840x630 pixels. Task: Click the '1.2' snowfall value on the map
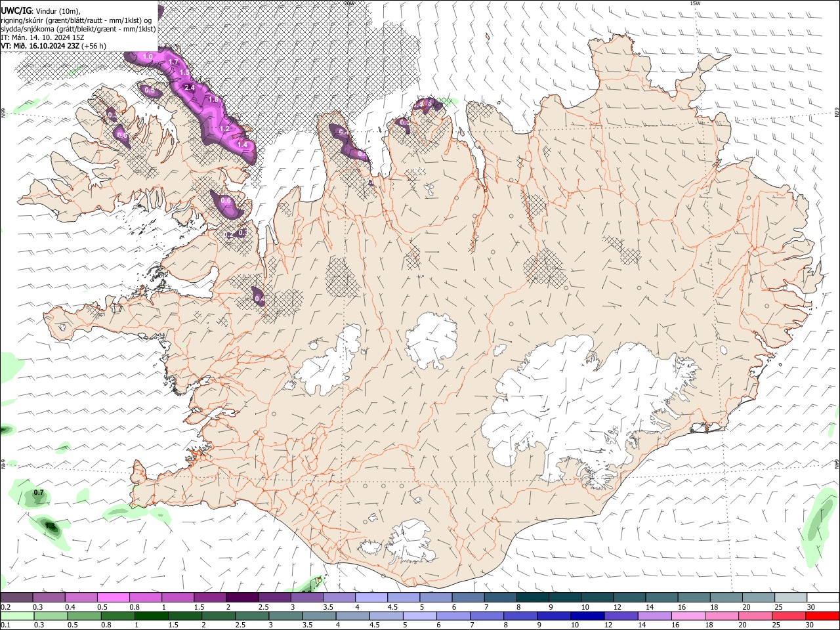[224, 129]
